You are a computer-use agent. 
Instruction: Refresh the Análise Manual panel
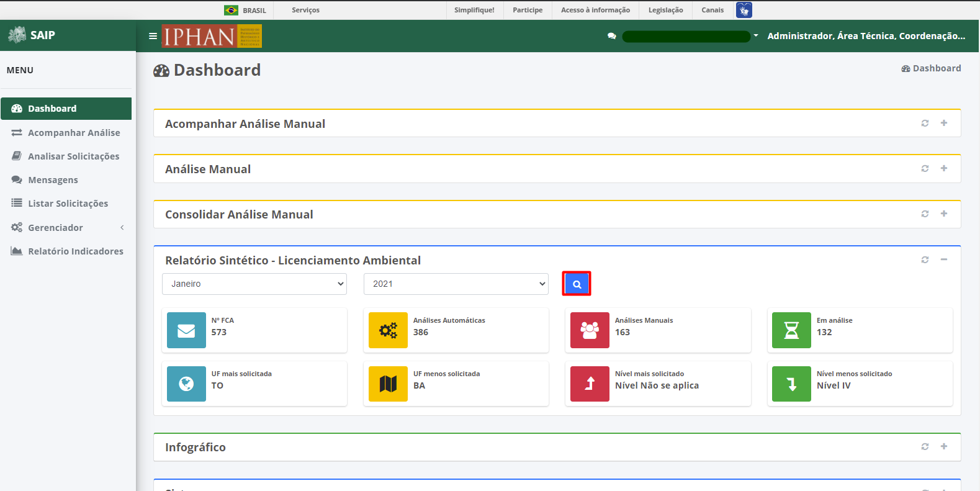pos(925,168)
